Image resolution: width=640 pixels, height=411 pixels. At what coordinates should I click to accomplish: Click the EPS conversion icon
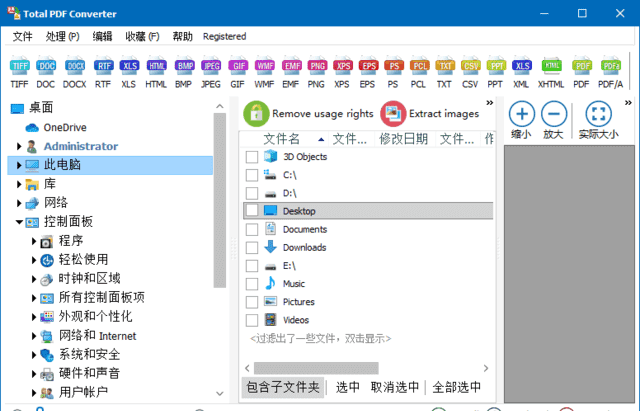[369, 66]
